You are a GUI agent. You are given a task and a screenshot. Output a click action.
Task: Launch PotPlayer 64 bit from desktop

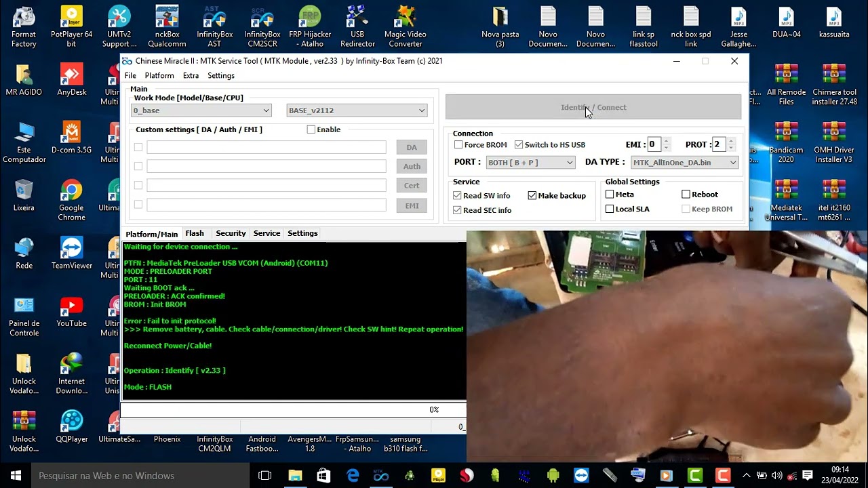pos(71,27)
